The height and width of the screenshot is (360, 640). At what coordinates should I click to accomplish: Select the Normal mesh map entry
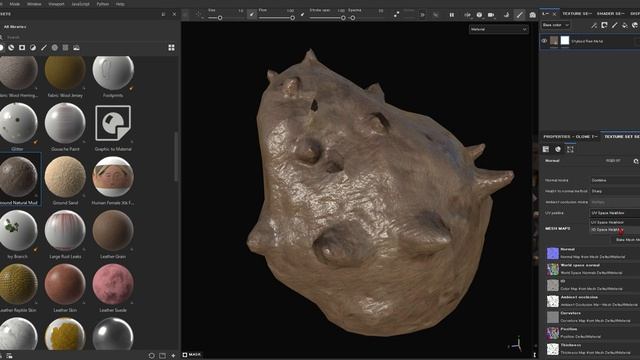593,253
